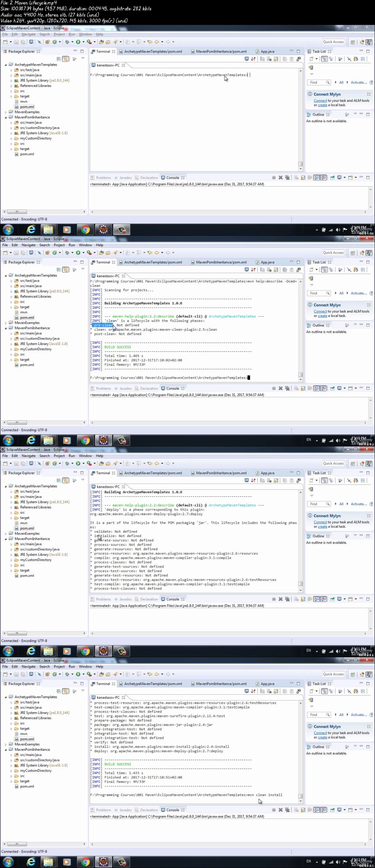
Task: Open Windows Explorer from taskbar, 00:02:02 frame
Action: pos(48,441)
